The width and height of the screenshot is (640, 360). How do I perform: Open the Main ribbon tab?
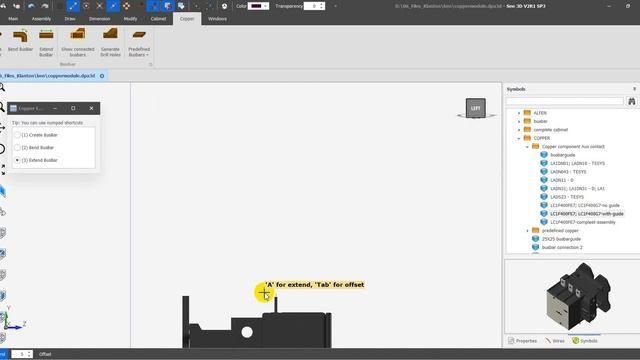[x=13, y=19]
